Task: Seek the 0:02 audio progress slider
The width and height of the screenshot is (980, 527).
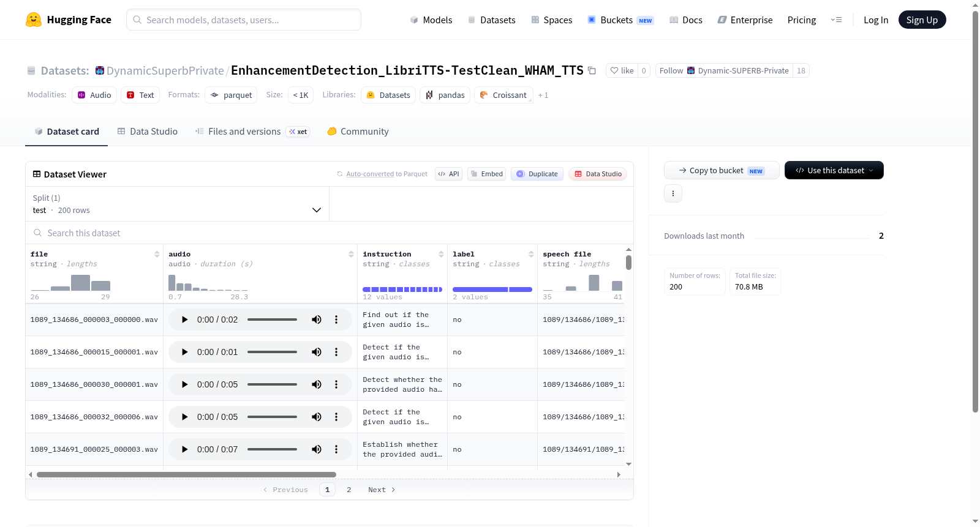Action: pos(272,320)
